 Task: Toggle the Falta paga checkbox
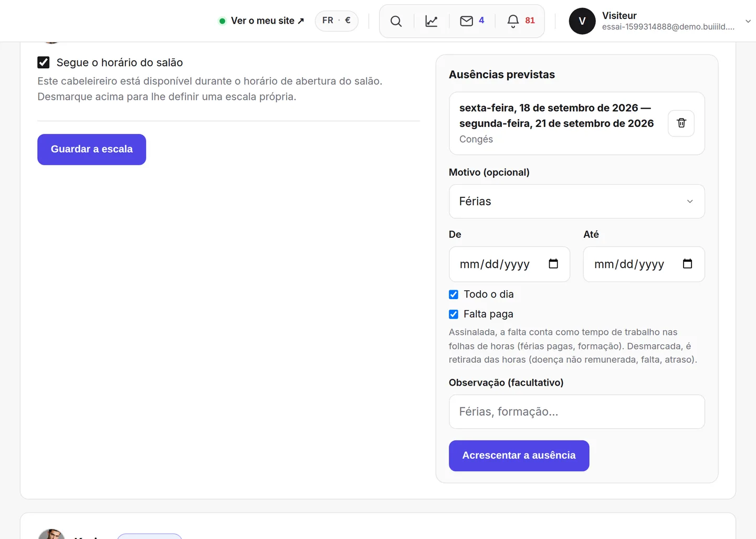(454, 314)
